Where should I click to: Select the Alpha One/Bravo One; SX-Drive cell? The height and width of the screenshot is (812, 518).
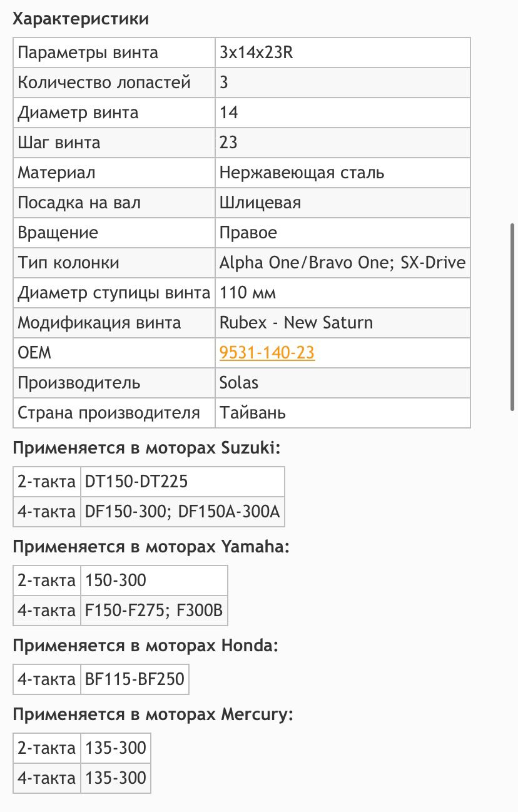(x=342, y=263)
